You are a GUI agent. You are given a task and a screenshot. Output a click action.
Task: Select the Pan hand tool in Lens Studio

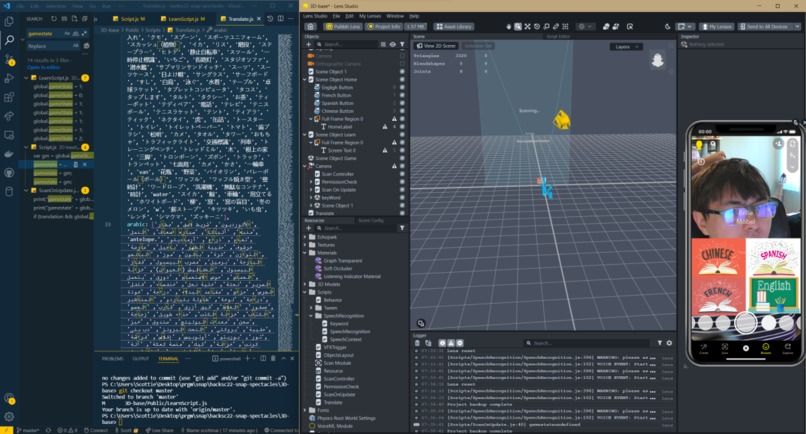[x=509, y=26]
